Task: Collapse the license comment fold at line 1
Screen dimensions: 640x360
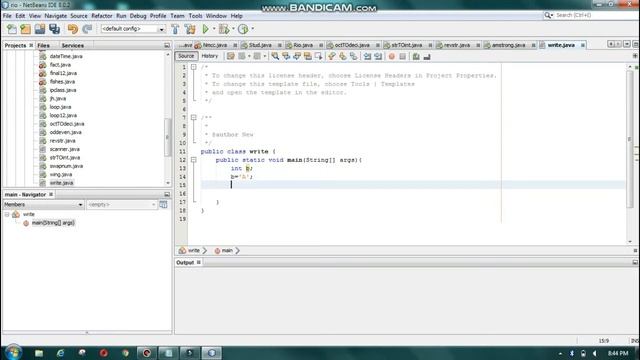Action: pyautogui.click(x=194, y=67)
